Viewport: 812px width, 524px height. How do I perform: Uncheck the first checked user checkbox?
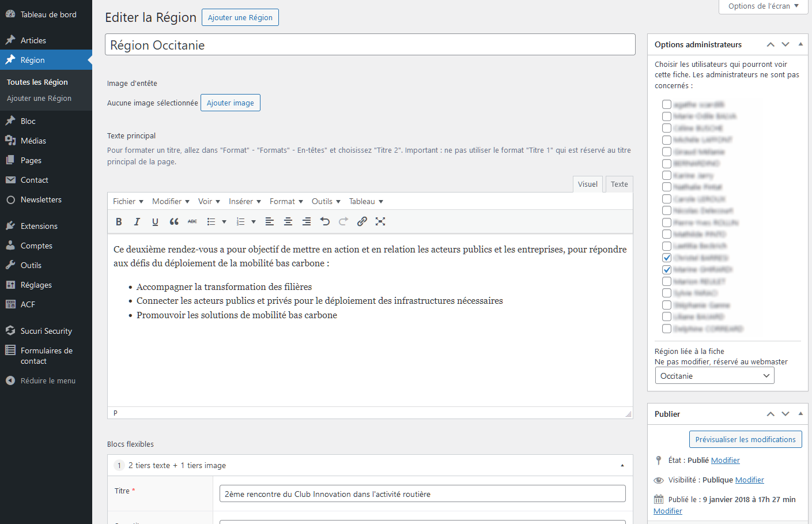(x=667, y=258)
